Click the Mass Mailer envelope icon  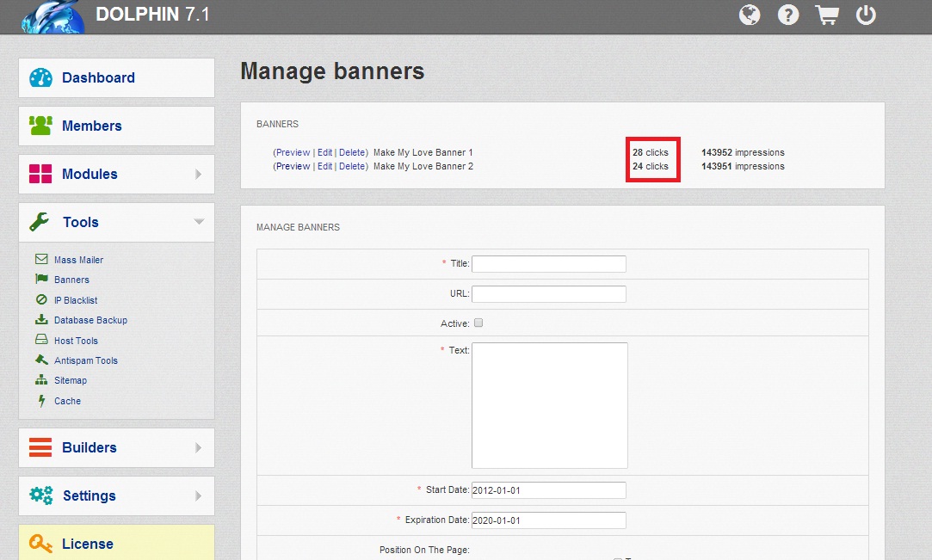coord(40,259)
